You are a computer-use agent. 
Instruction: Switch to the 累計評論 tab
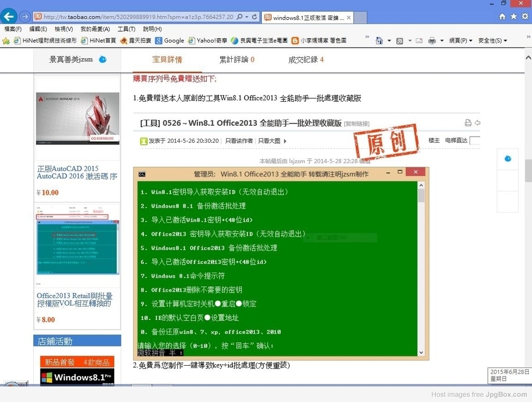237,60
